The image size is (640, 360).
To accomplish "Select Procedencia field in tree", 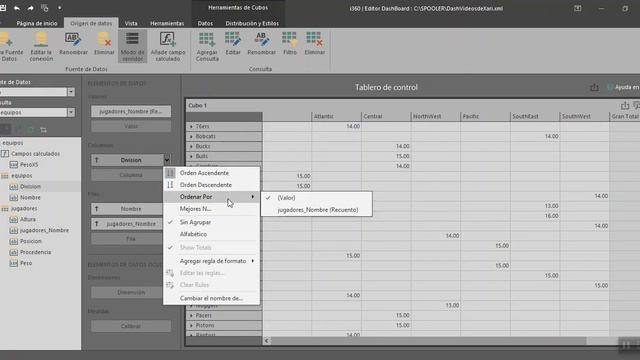I will 36,252.
